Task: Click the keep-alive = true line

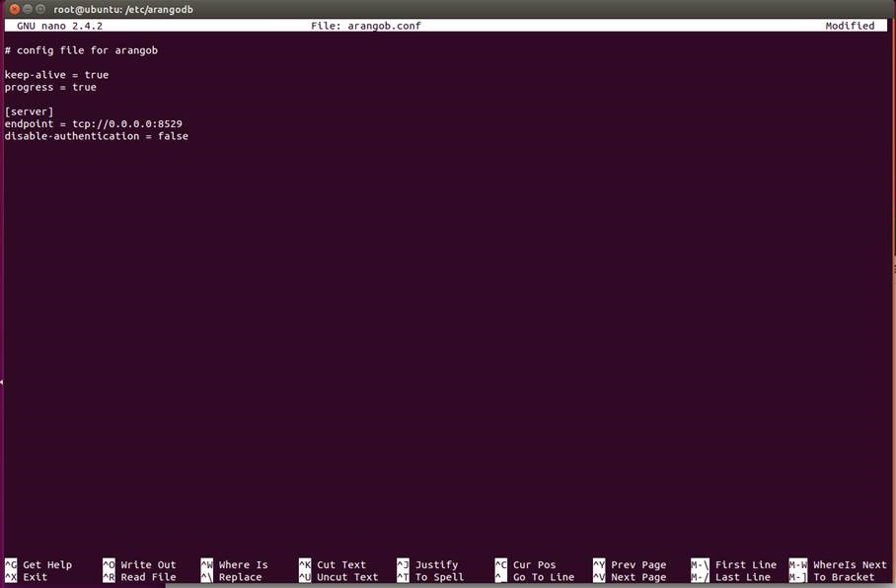Action: pyautogui.click(x=56, y=75)
